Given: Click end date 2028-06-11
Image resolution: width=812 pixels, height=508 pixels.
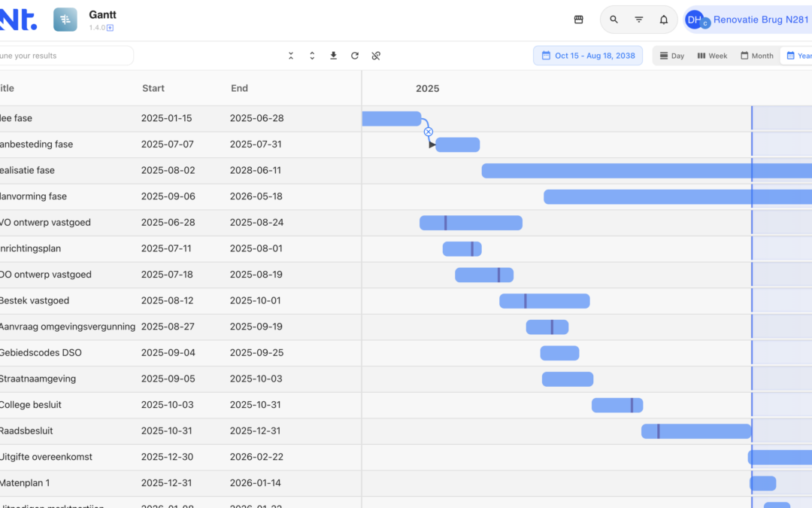Looking at the screenshot, I should 256,170.
